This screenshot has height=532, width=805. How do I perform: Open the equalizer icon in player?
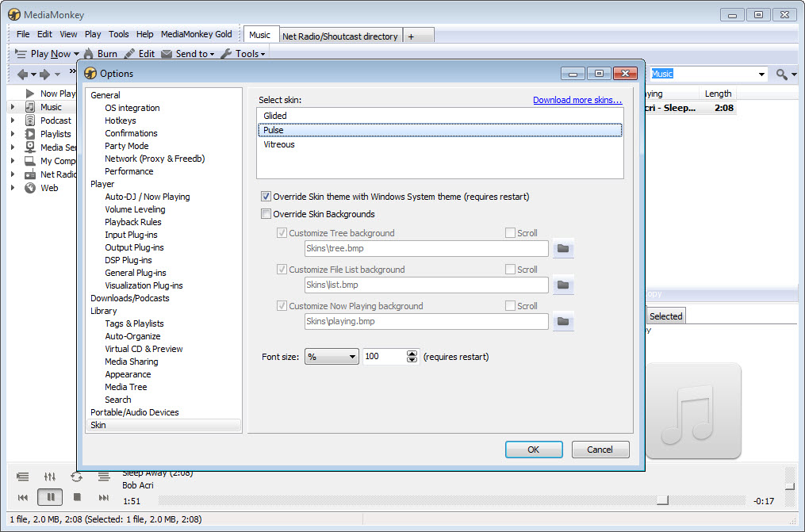click(x=50, y=477)
